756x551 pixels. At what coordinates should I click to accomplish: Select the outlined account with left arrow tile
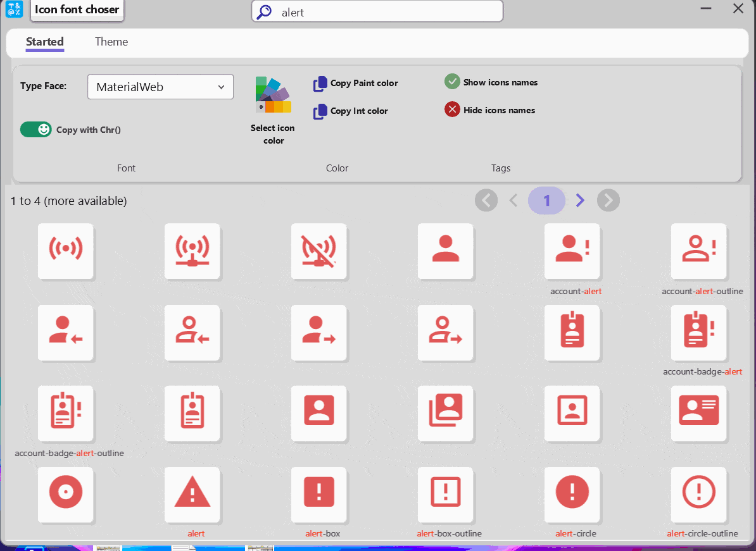192,332
